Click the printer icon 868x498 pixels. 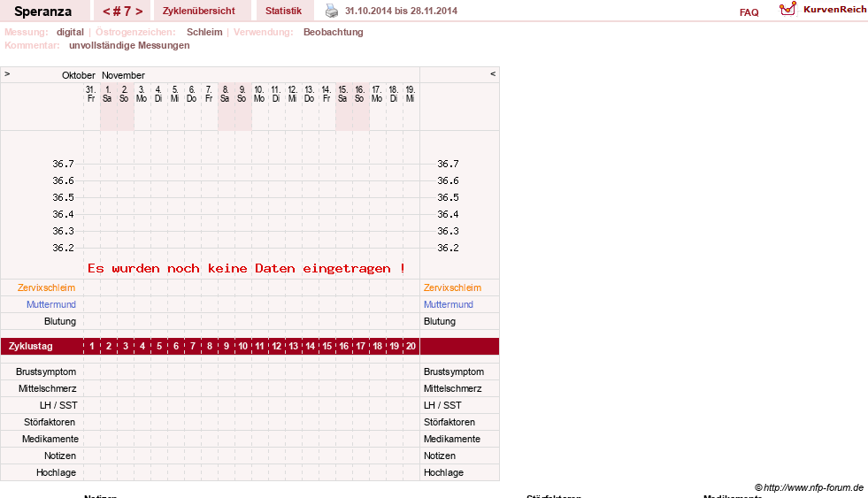(x=331, y=11)
